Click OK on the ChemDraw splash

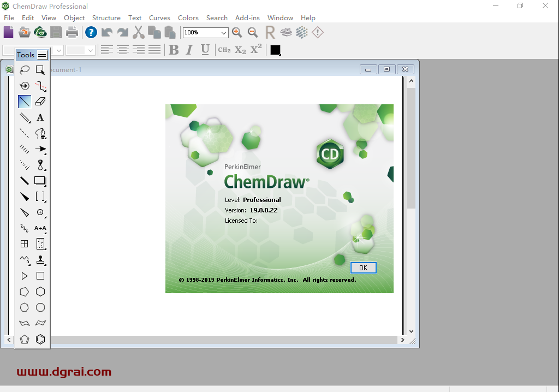(363, 268)
